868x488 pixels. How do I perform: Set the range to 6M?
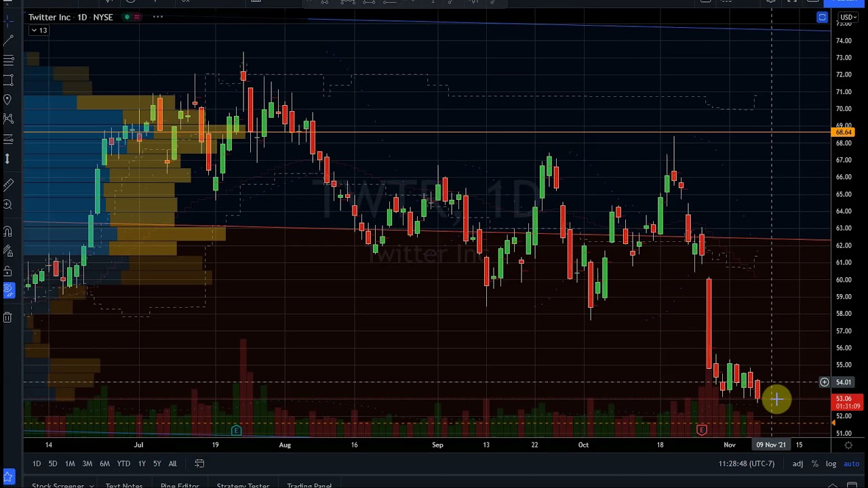click(x=104, y=464)
